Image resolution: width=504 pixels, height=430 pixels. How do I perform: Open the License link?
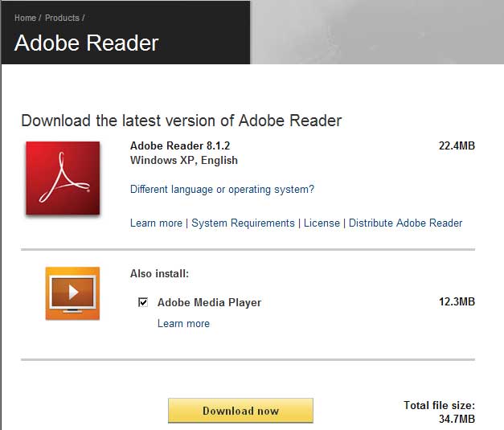click(x=322, y=223)
